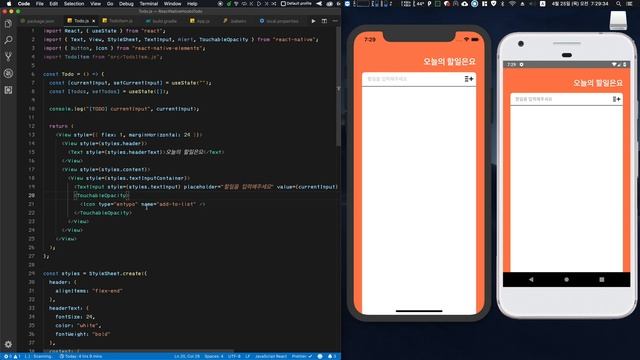The height and width of the screenshot is (360, 640).
Task: Focus the todo text input in iOS simulator
Action: [413, 79]
